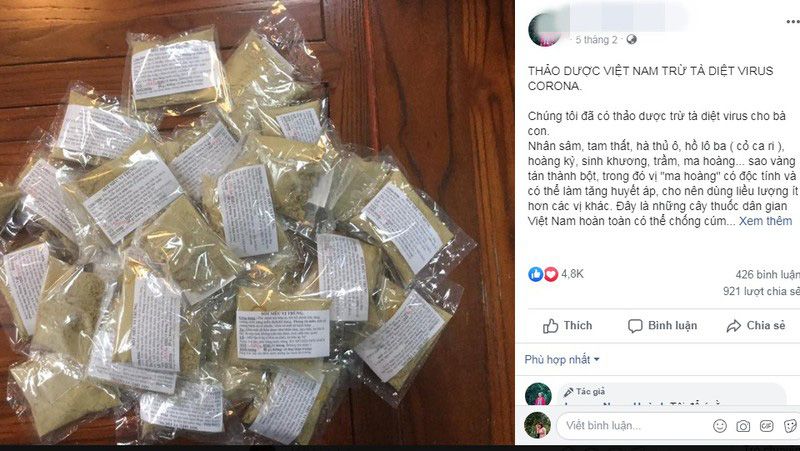
Task: Click the Like thumbs-up reaction icon
Action: coord(535,274)
